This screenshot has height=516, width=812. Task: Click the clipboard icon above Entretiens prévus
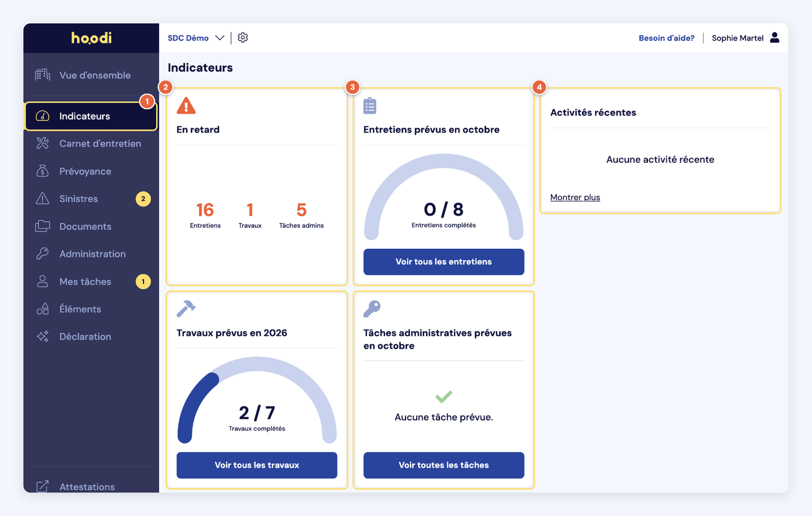pos(370,105)
